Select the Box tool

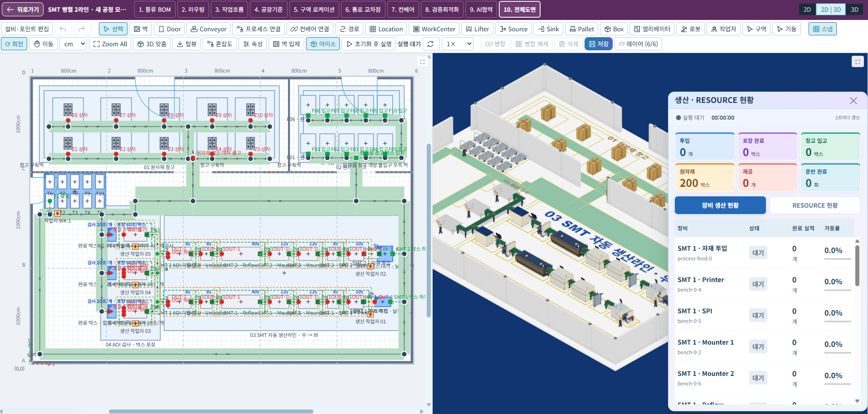(x=614, y=29)
